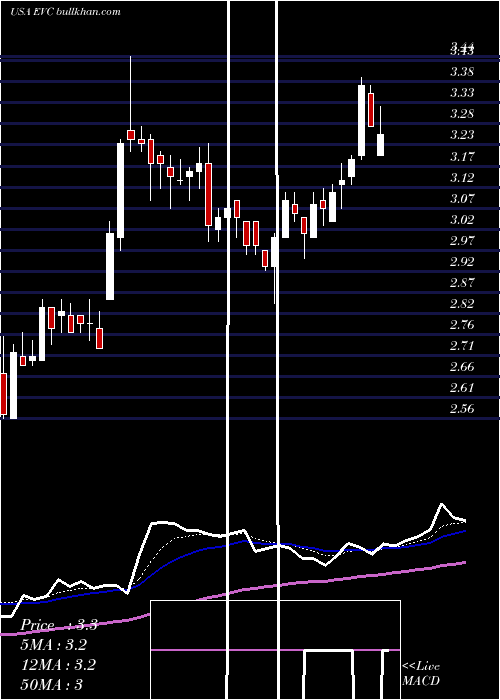Select the 2.87 price axis label
The width and height of the screenshot is (500, 700).
pyautogui.click(x=462, y=283)
